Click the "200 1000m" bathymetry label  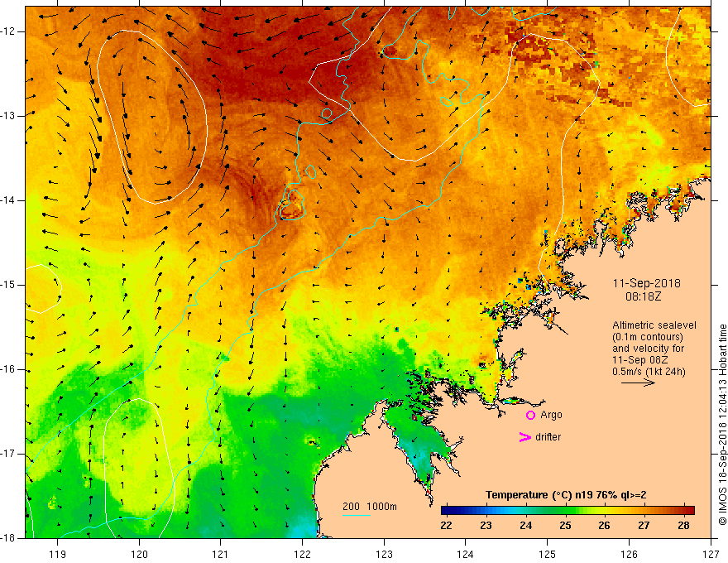(370, 507)
